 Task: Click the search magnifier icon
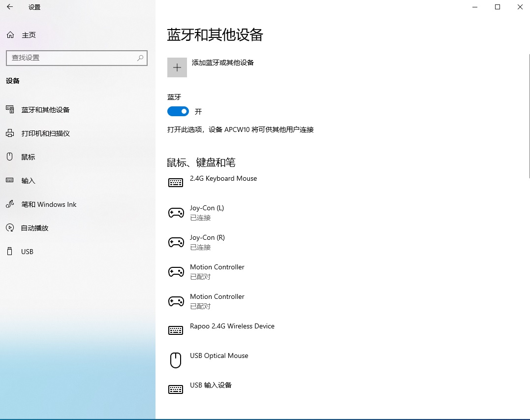pyautogui.click(x=140, y=58)
